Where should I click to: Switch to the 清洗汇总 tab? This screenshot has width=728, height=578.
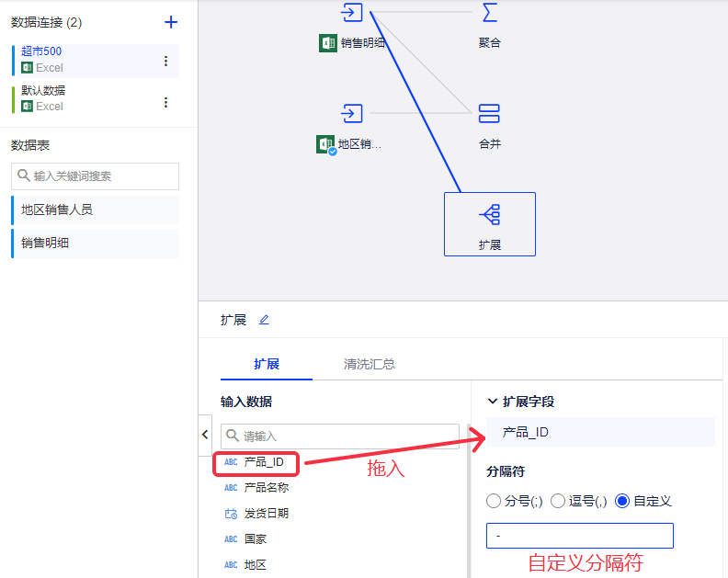[370, 364]
